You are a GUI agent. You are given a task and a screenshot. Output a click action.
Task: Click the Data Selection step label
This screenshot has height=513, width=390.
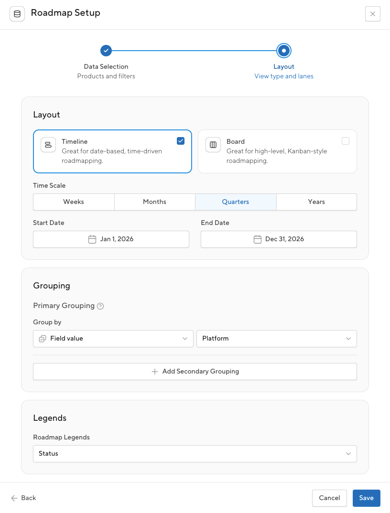[x=106, y=67]
